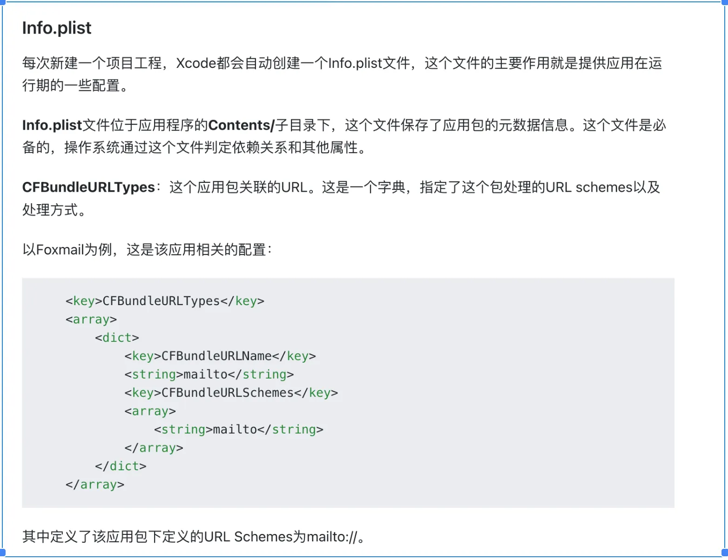Click the closing dict tag in code

pos(121,466)
